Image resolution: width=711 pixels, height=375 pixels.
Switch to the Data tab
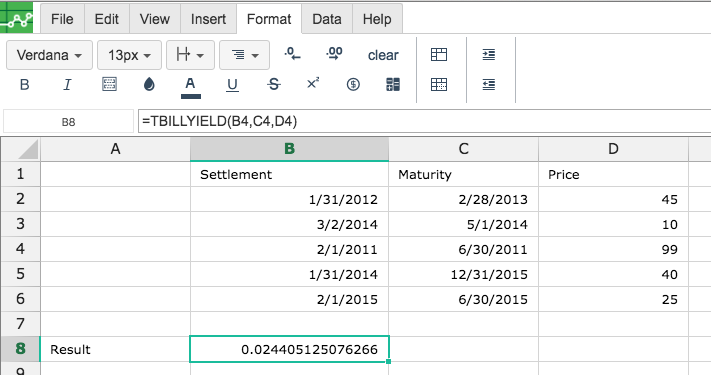pos(326,19)
